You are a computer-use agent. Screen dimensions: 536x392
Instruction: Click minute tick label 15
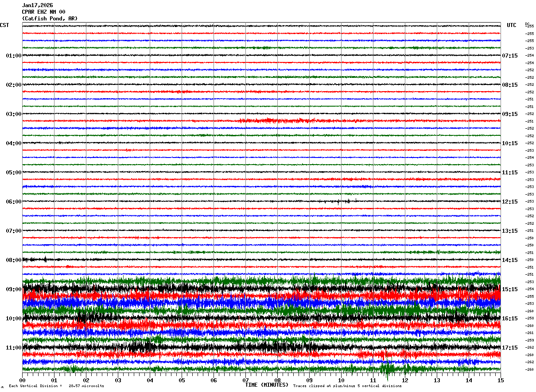tap(500, 380)
